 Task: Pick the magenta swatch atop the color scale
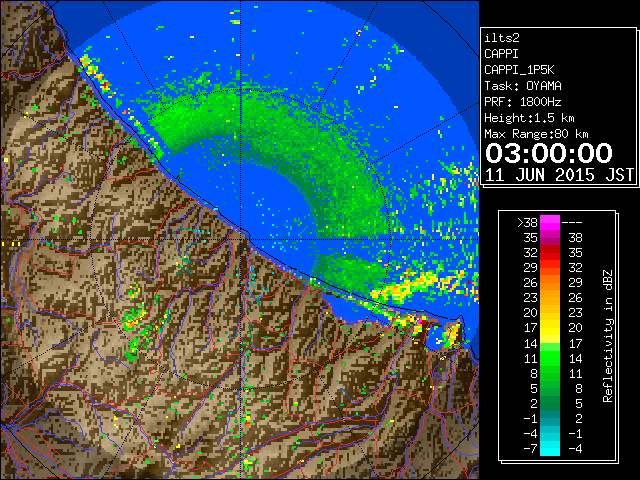click(x=550, y=222)
